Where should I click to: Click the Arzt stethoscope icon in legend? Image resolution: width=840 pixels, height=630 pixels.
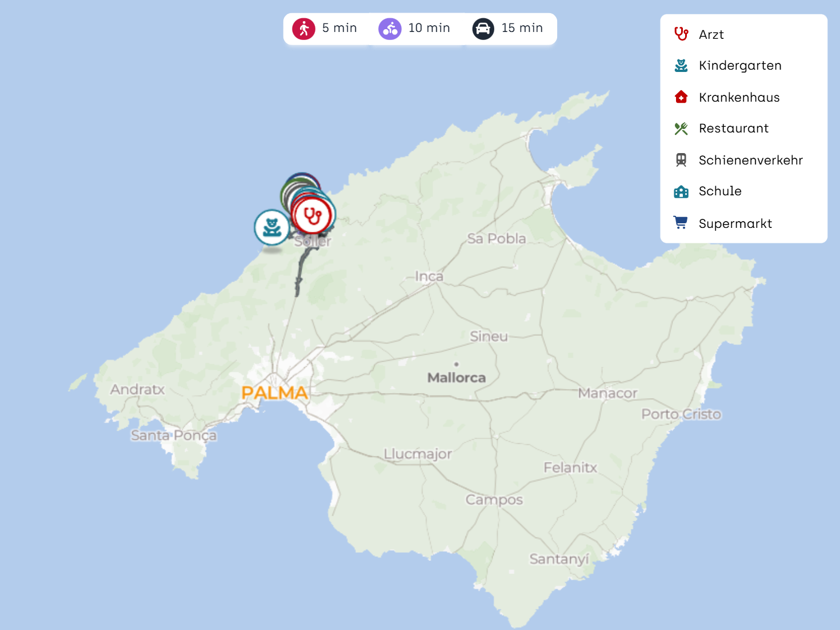coord(681,34)
